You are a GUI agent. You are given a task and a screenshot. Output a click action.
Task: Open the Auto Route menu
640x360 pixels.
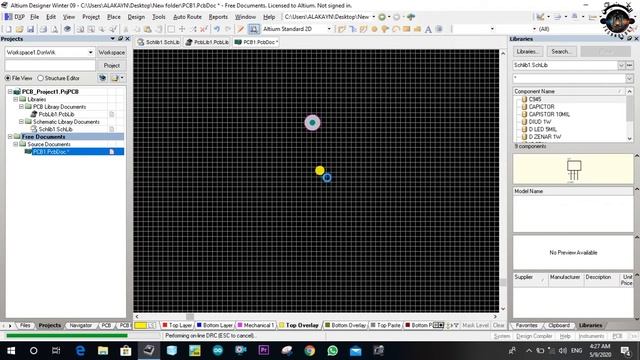coord(187,17)
